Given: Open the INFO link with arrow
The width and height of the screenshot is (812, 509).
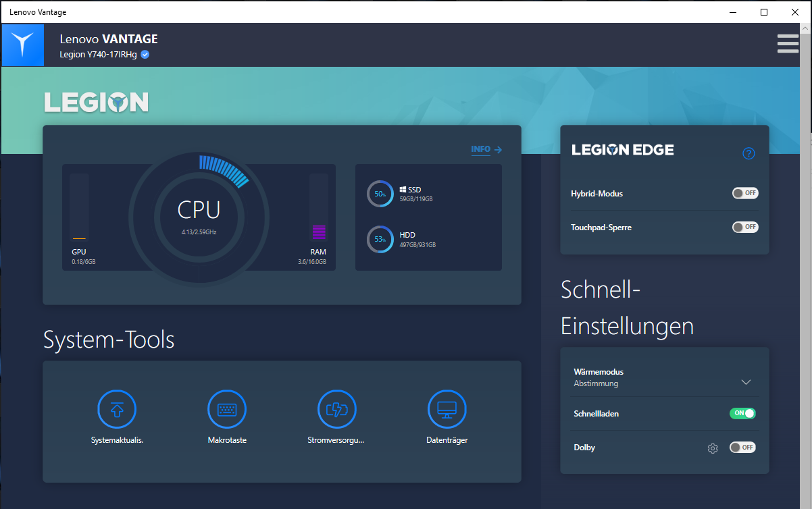Looking at the screenshot, I should (486, 150).
